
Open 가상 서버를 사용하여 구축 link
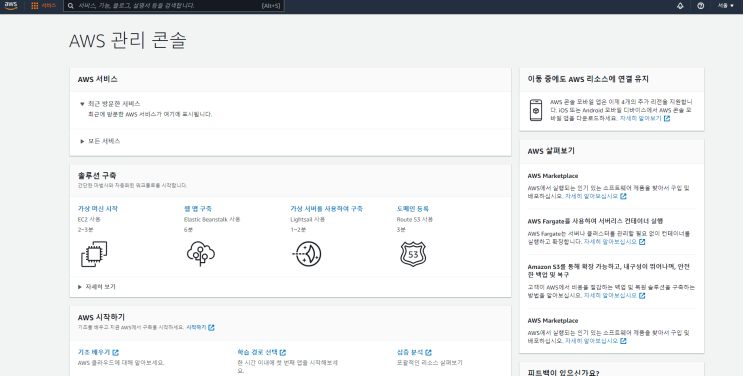coord(326,209)
